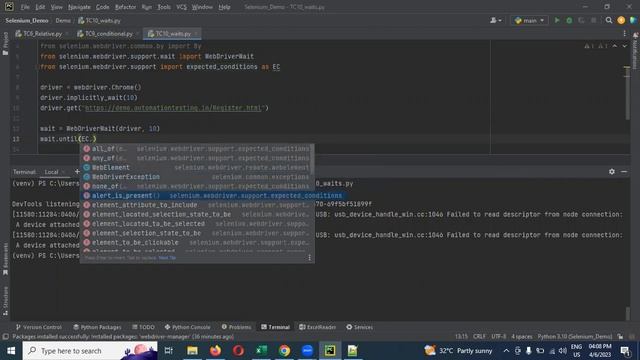Screen dimensions: 640x360
Task: Open the Navigate menu
Action: pos(79,7)
